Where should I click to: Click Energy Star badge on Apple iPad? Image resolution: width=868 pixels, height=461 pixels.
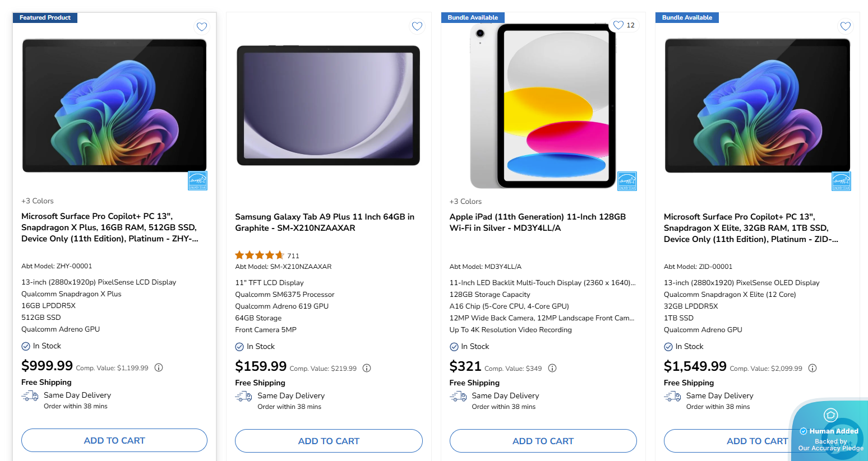(627, 181)
